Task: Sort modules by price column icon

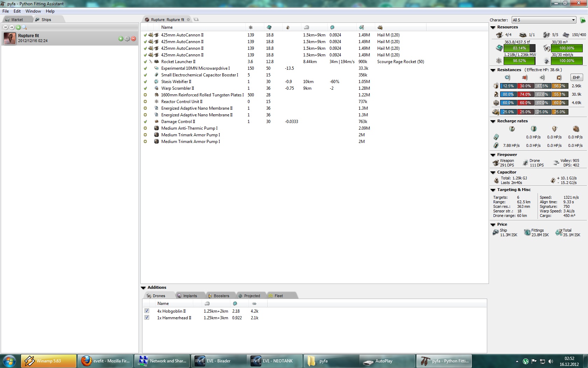Action: click(362, 27)
